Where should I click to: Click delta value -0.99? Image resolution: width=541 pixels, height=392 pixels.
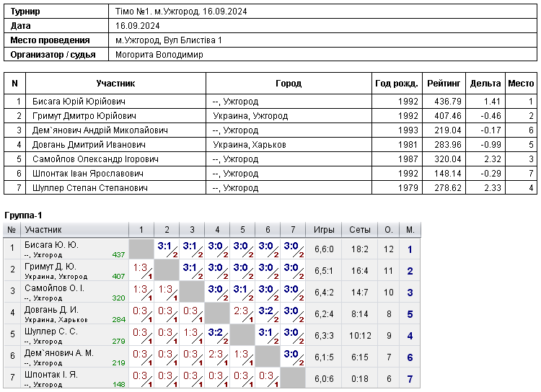pos(491,145)
